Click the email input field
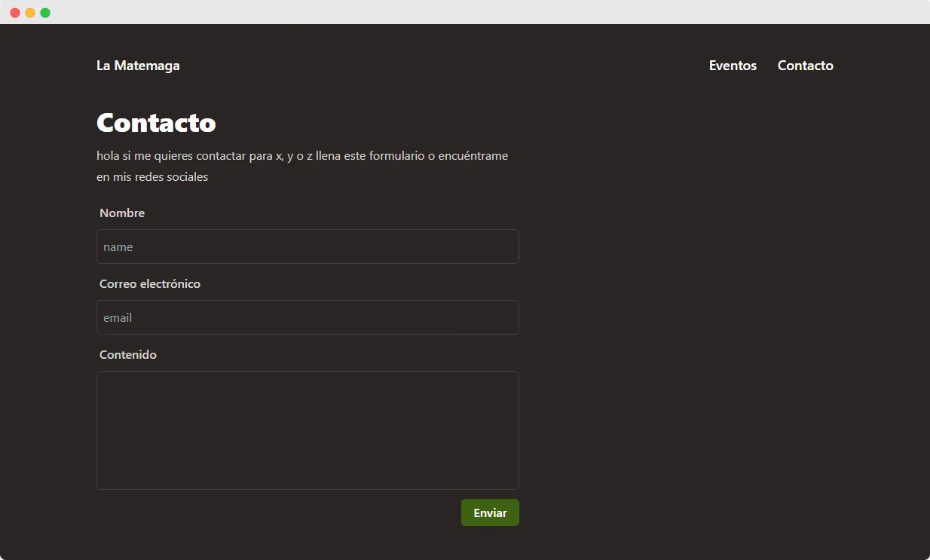Viewport: 930px width, 560px height. click(307, 317)
